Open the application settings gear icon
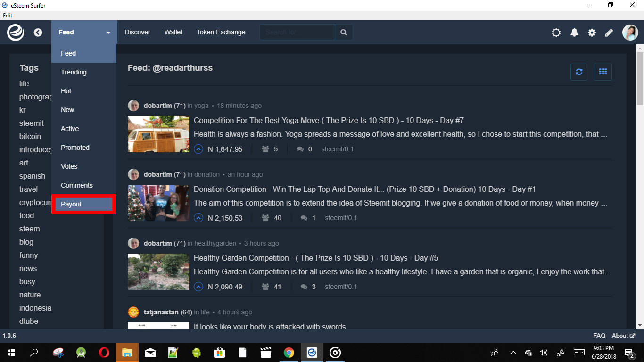The image size is (644, 362). coord(592,32)
